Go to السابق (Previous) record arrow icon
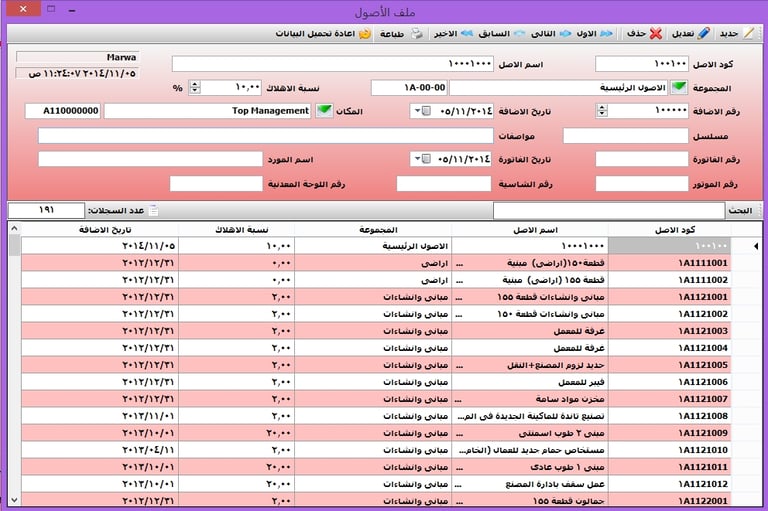 (519, 33)
